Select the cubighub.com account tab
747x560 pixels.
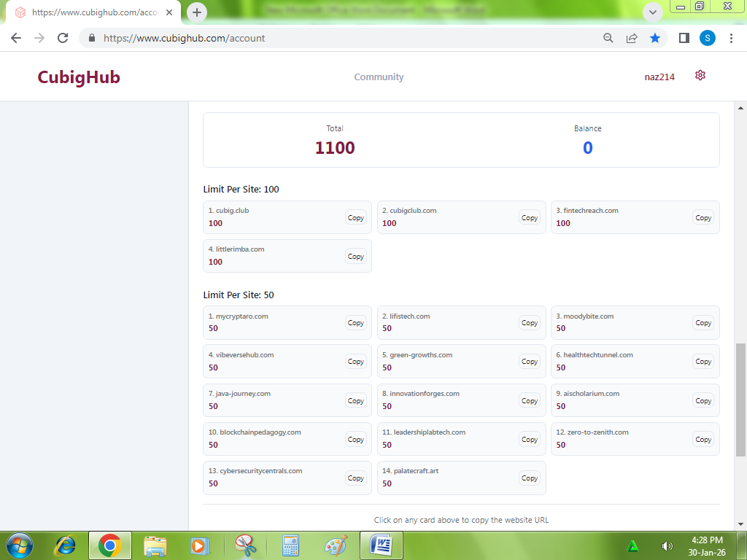91,13
